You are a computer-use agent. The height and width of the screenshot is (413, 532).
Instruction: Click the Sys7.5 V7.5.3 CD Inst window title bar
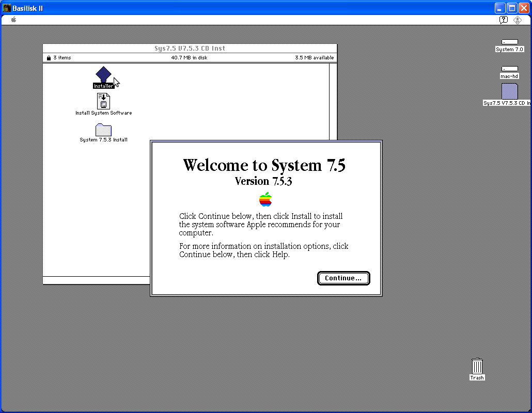[190, 48]
